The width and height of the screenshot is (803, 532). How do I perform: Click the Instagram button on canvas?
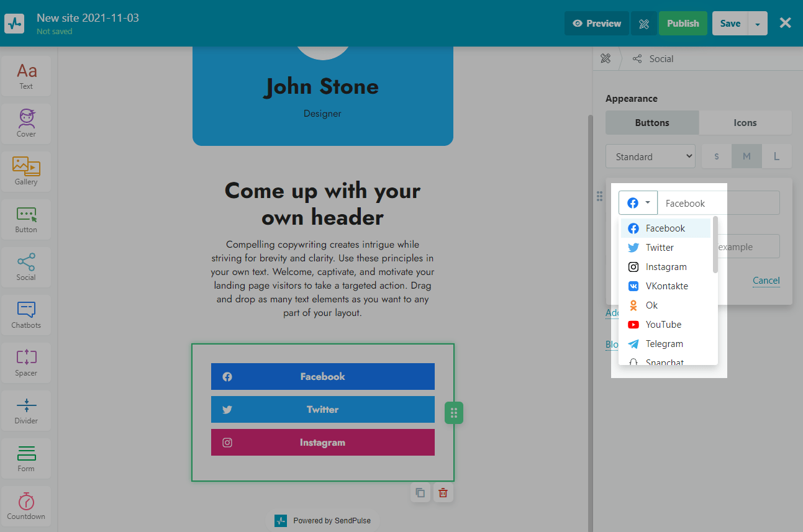[323, 443]
